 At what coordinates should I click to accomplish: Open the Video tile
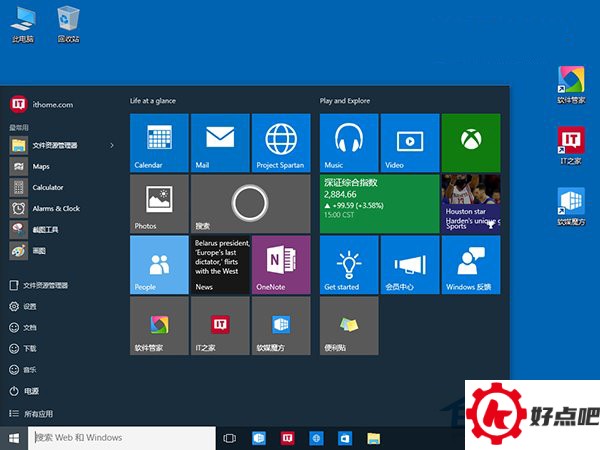pyautogui.click(x=410, y=143)
